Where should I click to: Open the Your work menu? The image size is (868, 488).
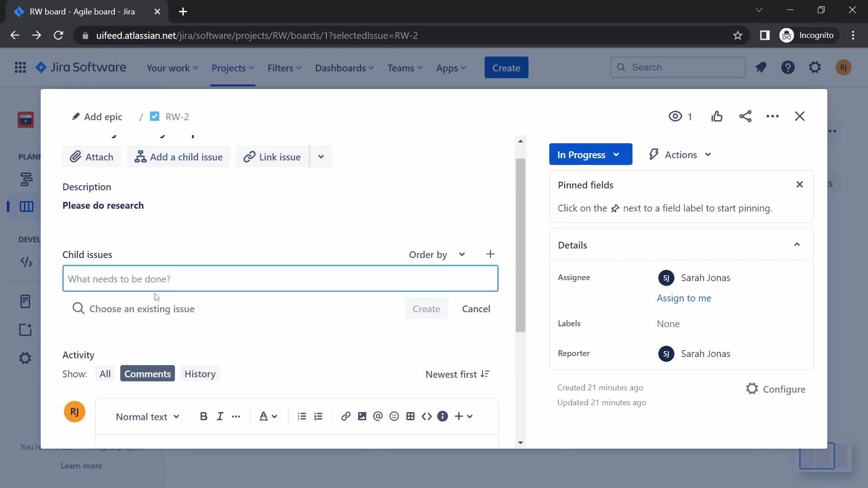172,68
